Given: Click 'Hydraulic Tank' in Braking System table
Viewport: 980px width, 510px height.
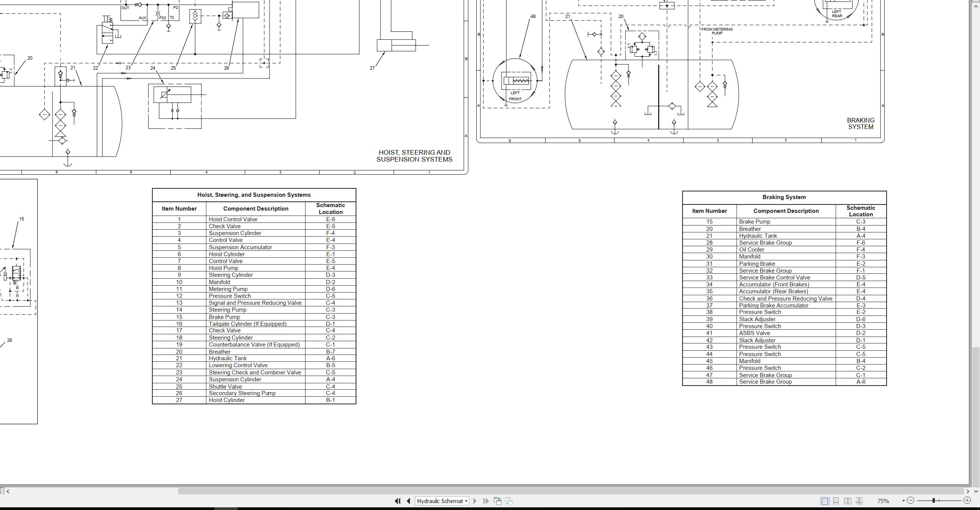Looking at the screenshot, I should click(x=786, y=236).
